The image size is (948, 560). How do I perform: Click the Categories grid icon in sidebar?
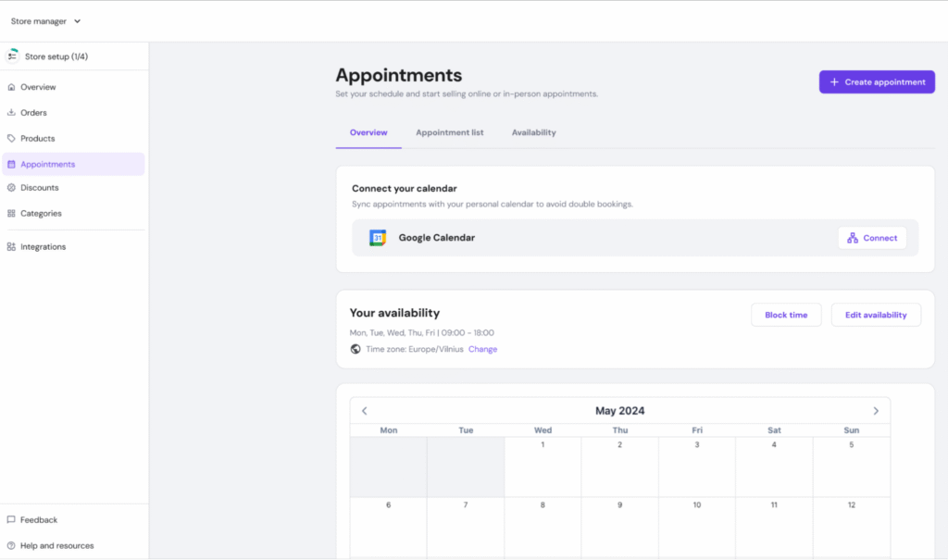[11, 214]
